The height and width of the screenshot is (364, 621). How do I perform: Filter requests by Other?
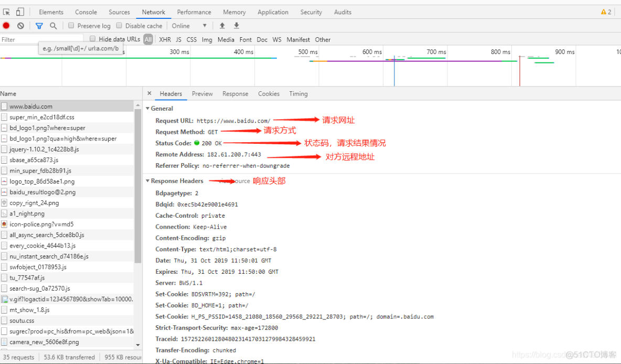coord(323,40)
